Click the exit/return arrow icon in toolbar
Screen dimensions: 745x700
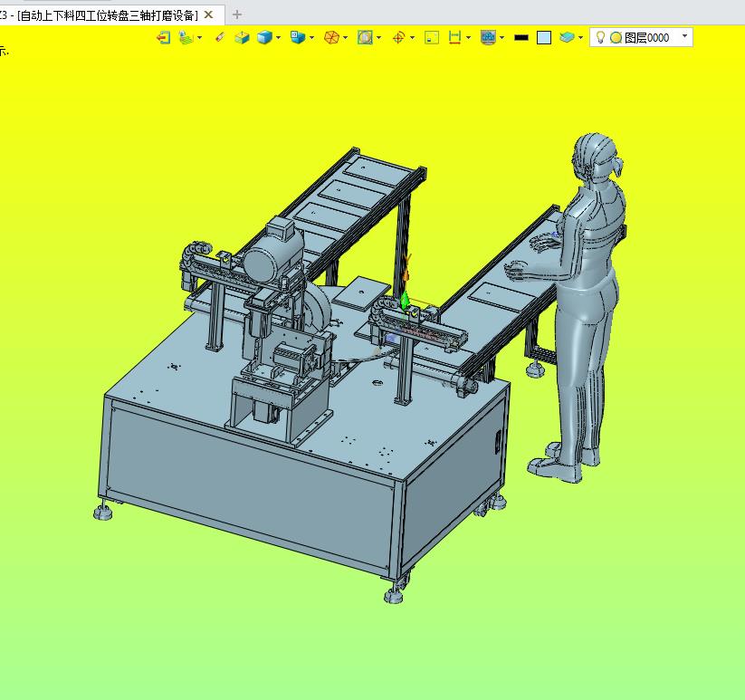(x=163, y=37)
